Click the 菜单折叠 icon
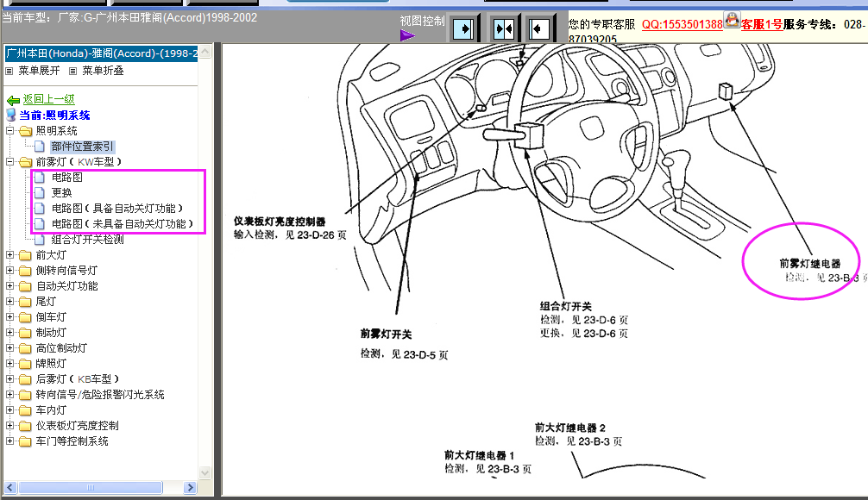Image resolution: width=868 pixels, height=500 pixels. pos(72,71)
